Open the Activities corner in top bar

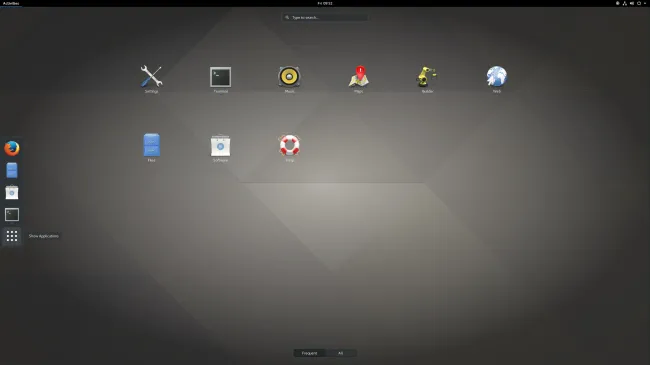pos(11,3)
